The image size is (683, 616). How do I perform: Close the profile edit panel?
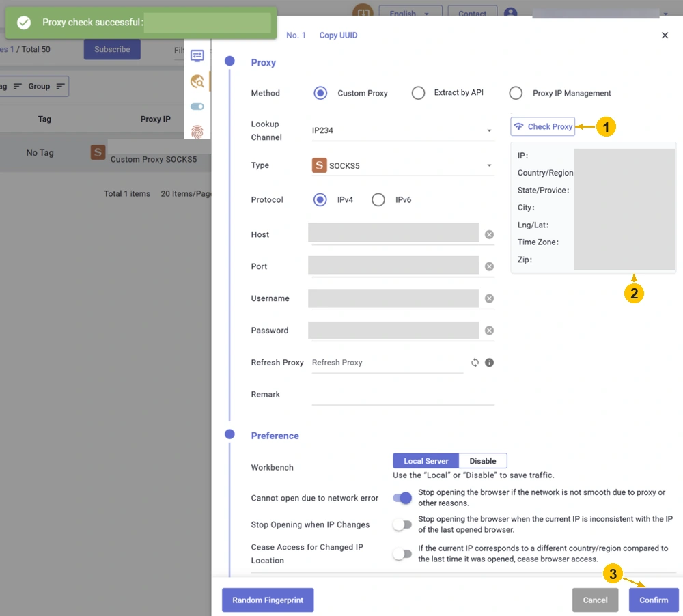665,36
